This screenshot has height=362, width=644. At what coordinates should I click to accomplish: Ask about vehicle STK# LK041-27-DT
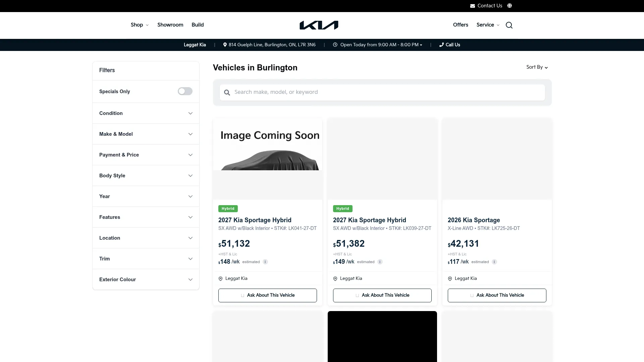pyautogui.click(x=267, y=295)
